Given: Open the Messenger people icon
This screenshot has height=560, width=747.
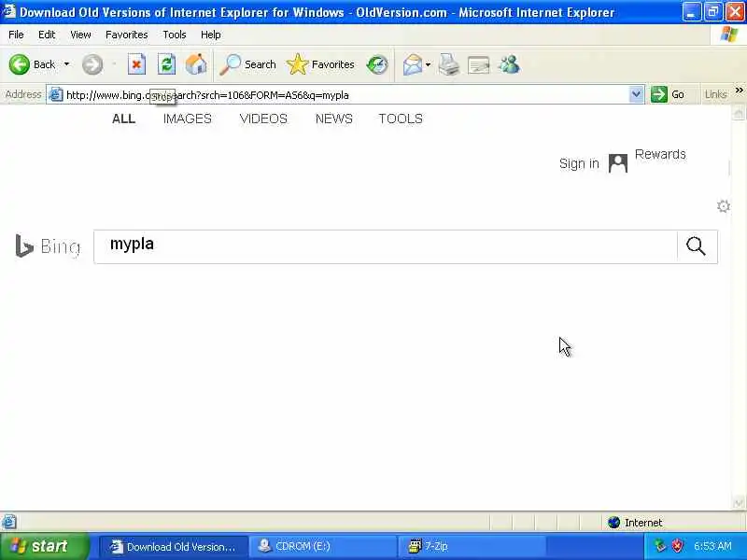Looking at the screenshot, I should coord(509,64).
